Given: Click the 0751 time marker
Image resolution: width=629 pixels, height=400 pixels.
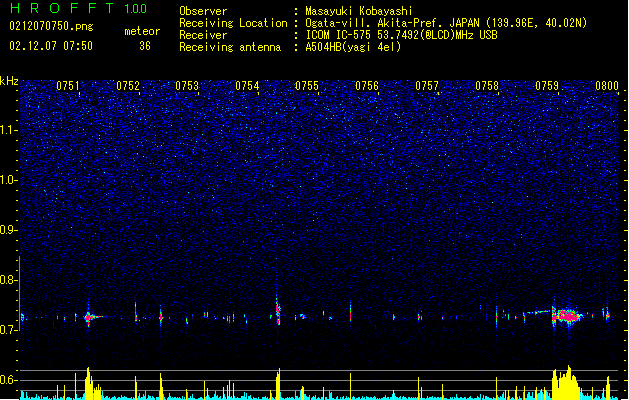Looking at the screenshot, I should pos(68,86).
